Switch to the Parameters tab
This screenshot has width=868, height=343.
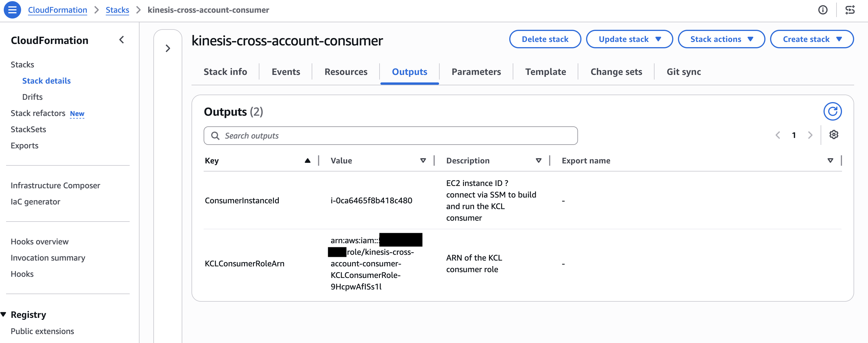coord(476,71)
